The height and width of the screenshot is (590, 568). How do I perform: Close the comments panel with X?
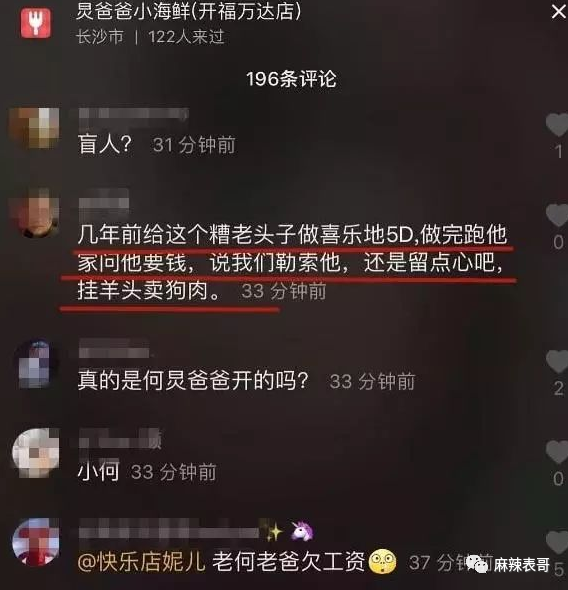(559, 12)
